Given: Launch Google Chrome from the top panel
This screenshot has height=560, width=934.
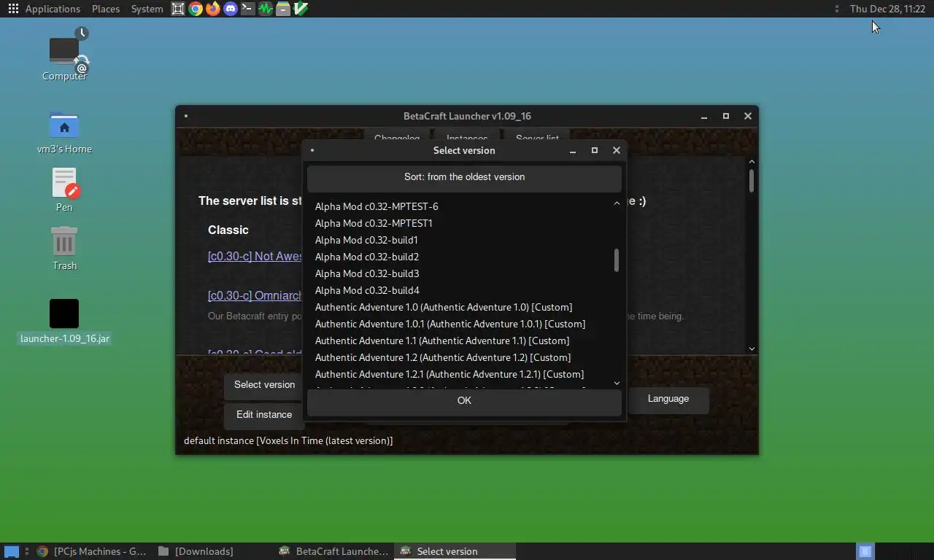Looking at the screenshot, I should coord(195,9).
